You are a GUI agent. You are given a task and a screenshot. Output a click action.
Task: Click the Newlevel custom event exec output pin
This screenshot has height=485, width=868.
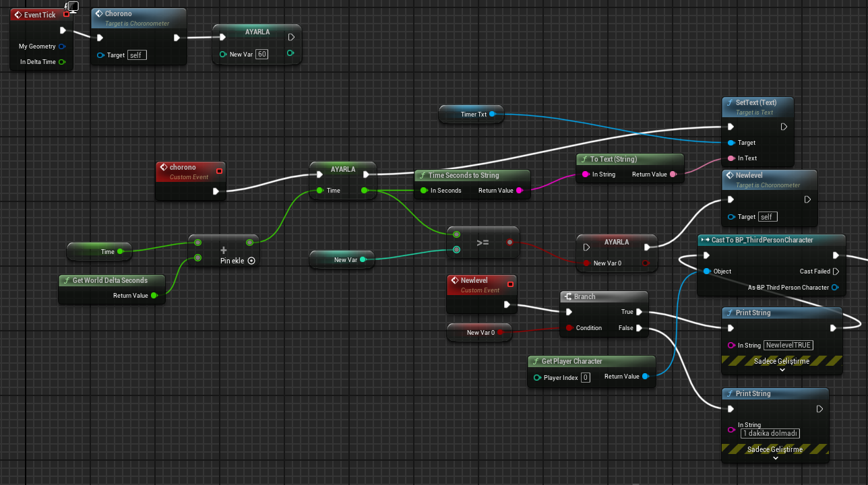(x=507, y=304)
